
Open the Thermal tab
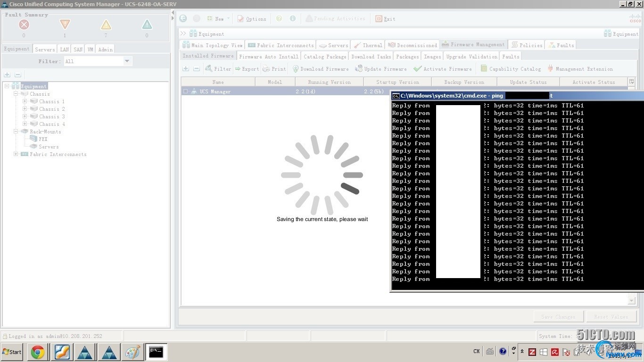point(368,45)
